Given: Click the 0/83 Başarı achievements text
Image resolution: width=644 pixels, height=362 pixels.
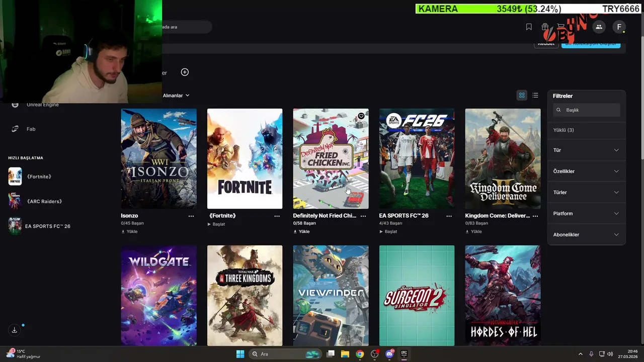Looking at the screenshot, I should click(476, 223).
